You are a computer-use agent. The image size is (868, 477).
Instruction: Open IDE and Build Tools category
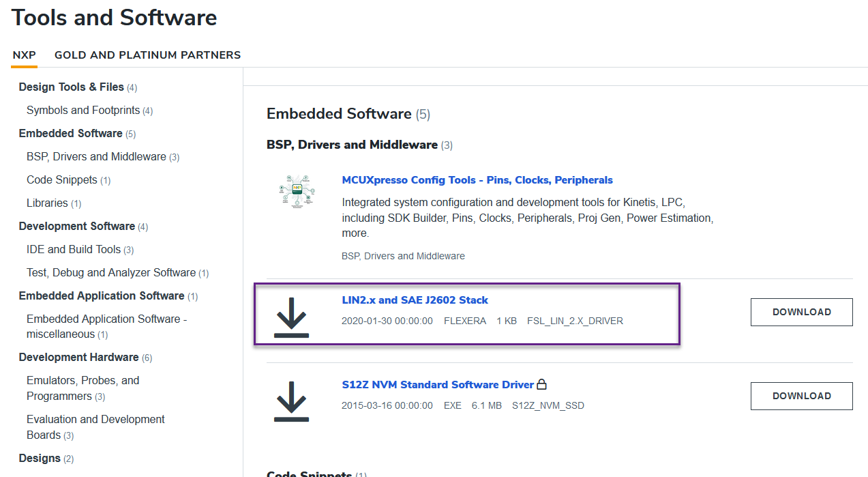click(74, 249)
